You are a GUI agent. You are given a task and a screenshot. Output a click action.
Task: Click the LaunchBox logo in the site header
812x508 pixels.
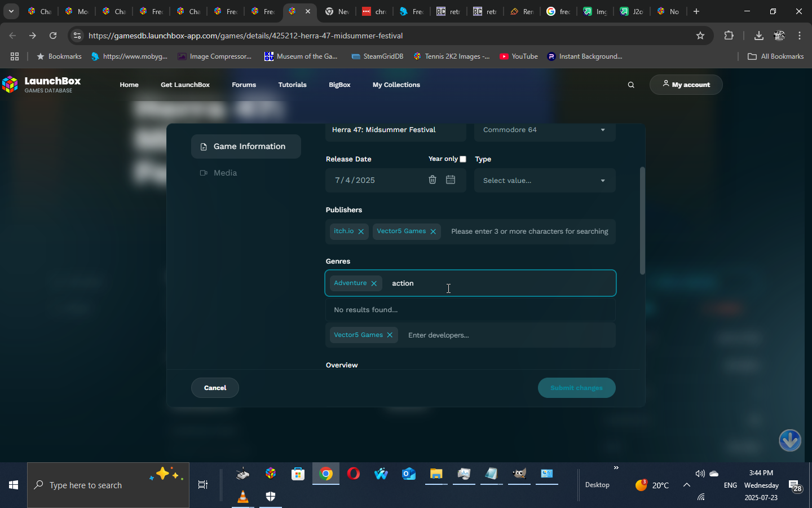click(x=41, y=85)
